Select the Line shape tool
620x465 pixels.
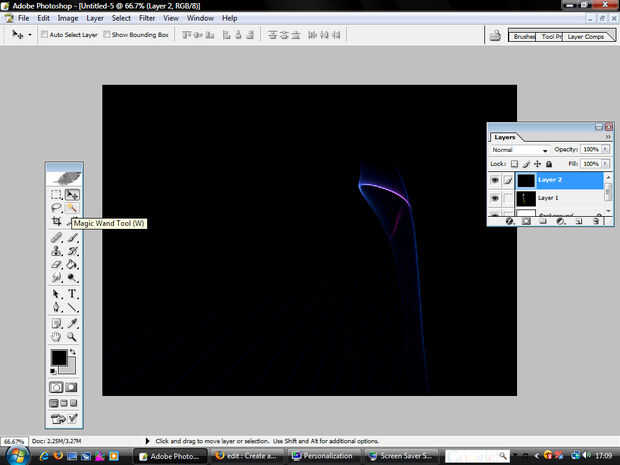(72, 307)
